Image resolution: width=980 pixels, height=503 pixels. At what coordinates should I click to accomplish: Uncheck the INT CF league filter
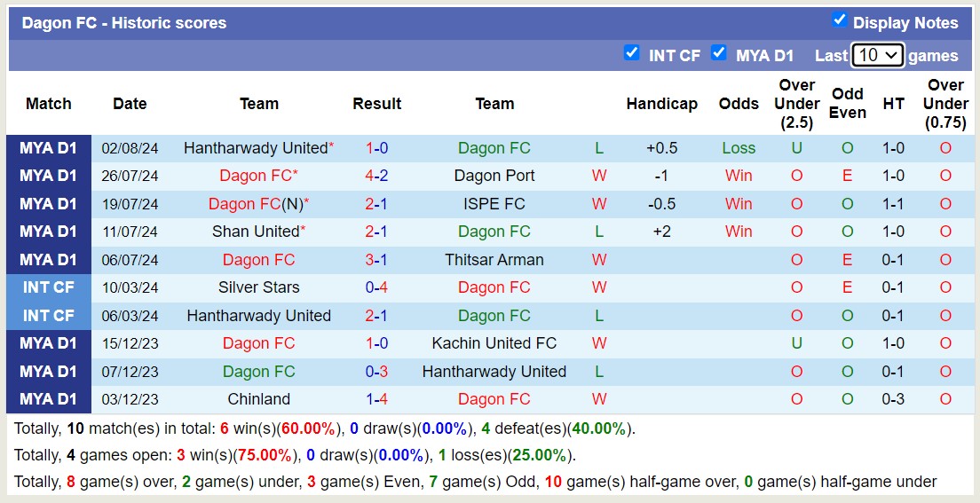click(x=632, y=53)
